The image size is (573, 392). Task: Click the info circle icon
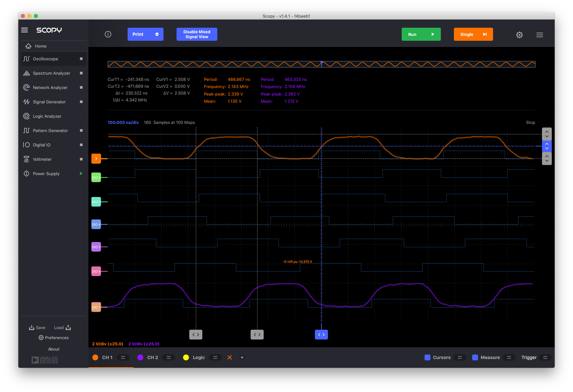tap(108, 34)
